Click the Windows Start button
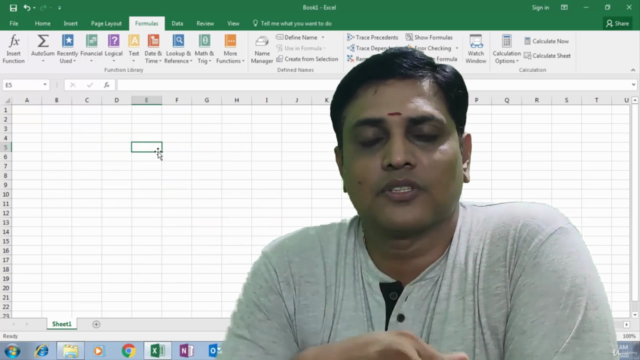The height and width of the screenshot is (360, 640). click(12, 351)
